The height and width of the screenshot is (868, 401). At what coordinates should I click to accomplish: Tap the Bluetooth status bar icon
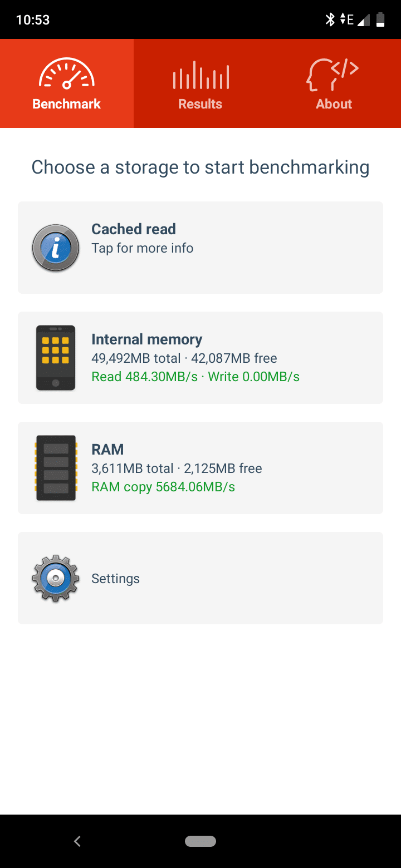330,20
